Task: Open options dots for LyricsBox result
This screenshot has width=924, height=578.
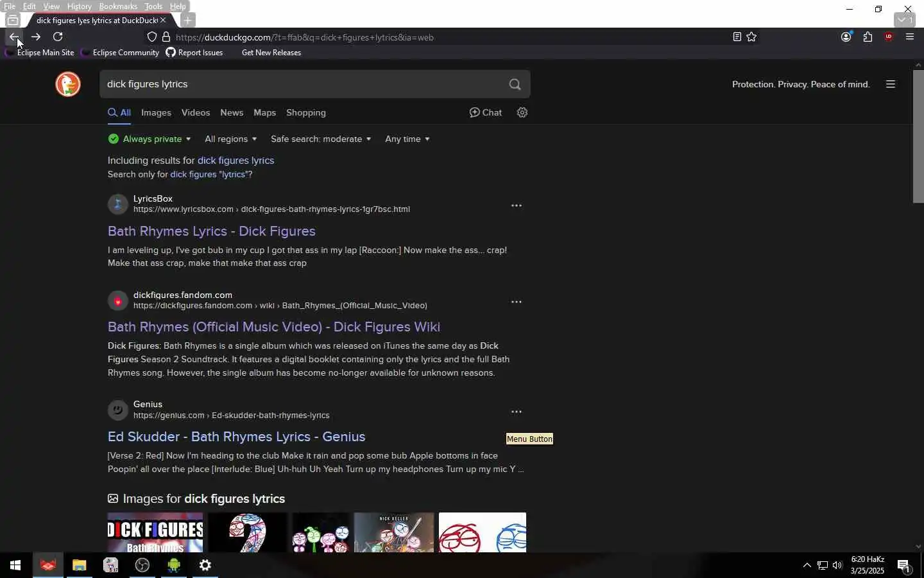Action: pyautogui.click(x=517, y=206)
